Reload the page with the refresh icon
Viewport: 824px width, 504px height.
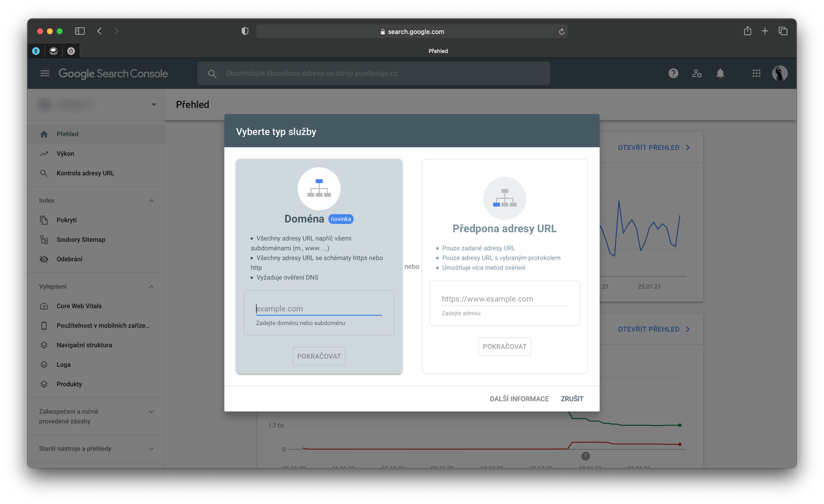(x=561, y=31)
